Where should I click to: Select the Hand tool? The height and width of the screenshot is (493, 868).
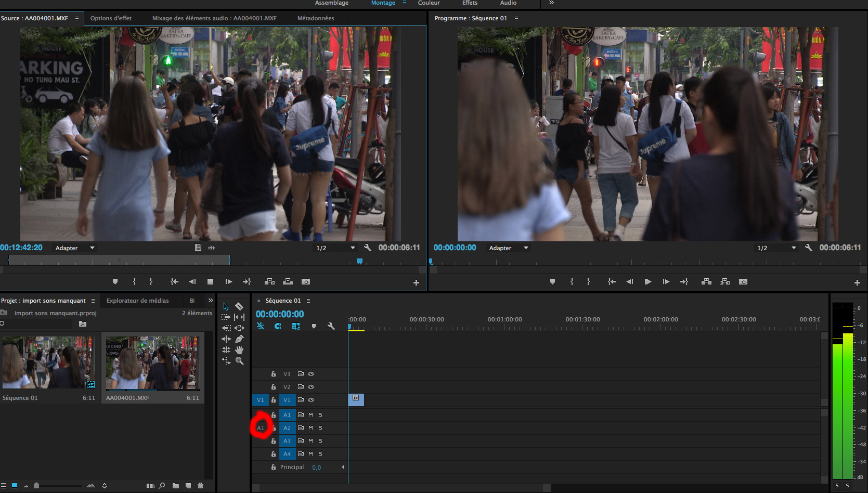pyautogui.click(x=239, y=350)
